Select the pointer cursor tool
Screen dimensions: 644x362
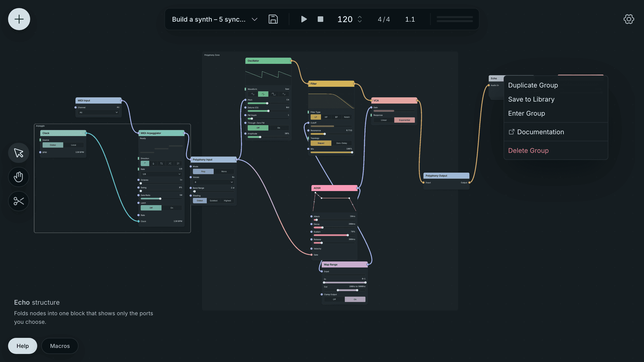click(19, 153)
